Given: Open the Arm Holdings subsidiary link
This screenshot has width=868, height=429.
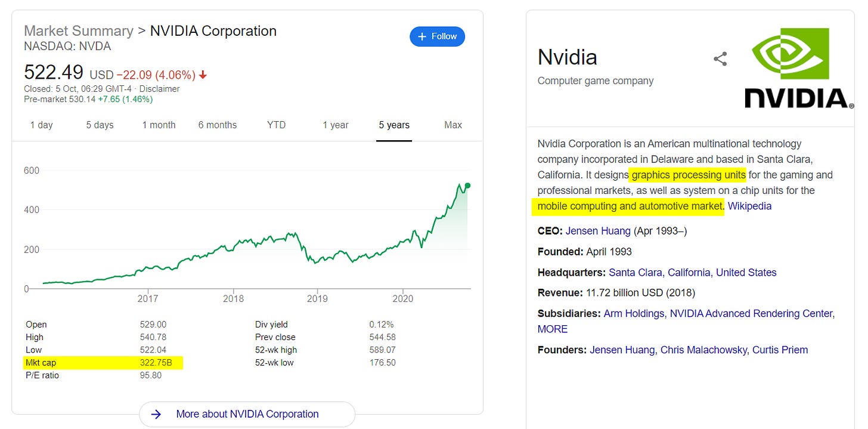Looking at the screenshot, I should (634, 313).
